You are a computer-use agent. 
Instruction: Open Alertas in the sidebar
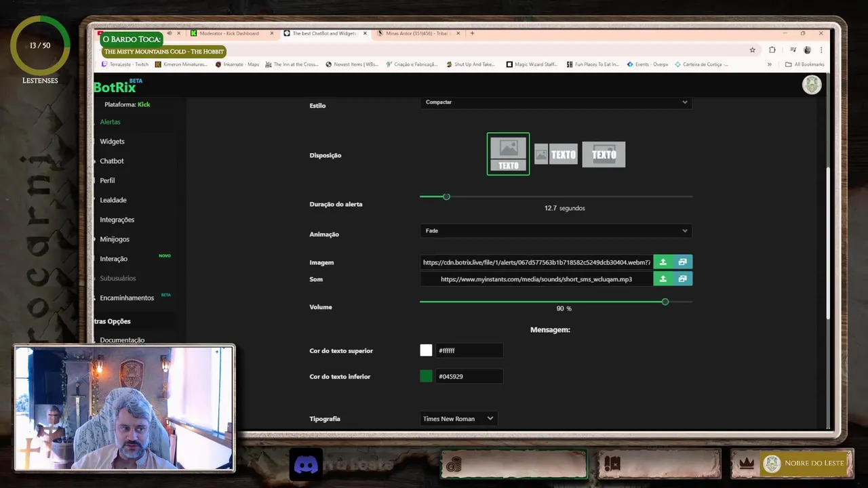(110, 122)
